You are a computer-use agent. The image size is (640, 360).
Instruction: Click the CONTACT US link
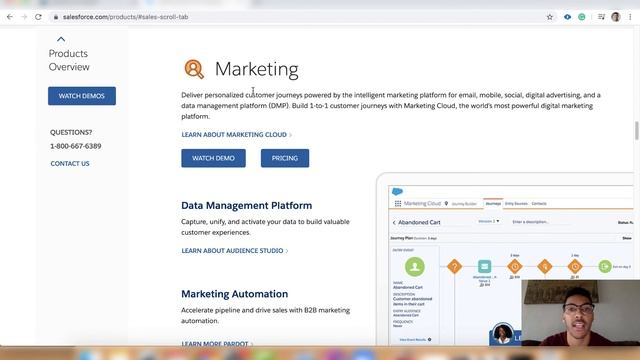tap(70, 163)
